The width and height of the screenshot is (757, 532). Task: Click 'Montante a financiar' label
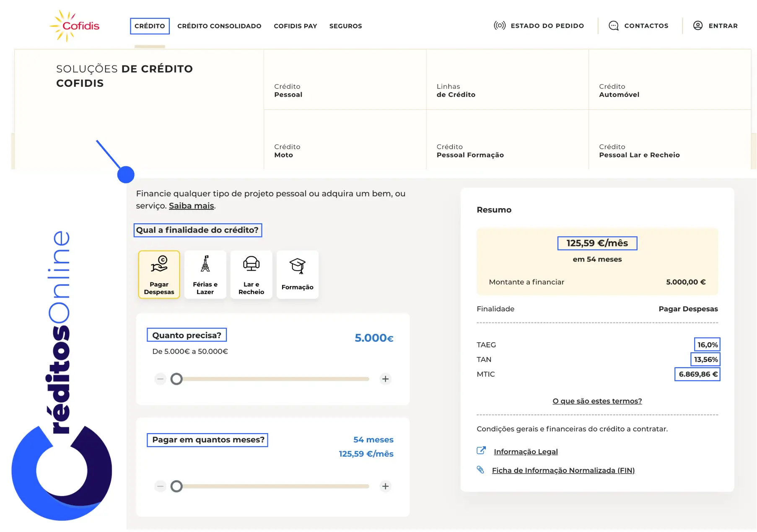click(526, 282)
